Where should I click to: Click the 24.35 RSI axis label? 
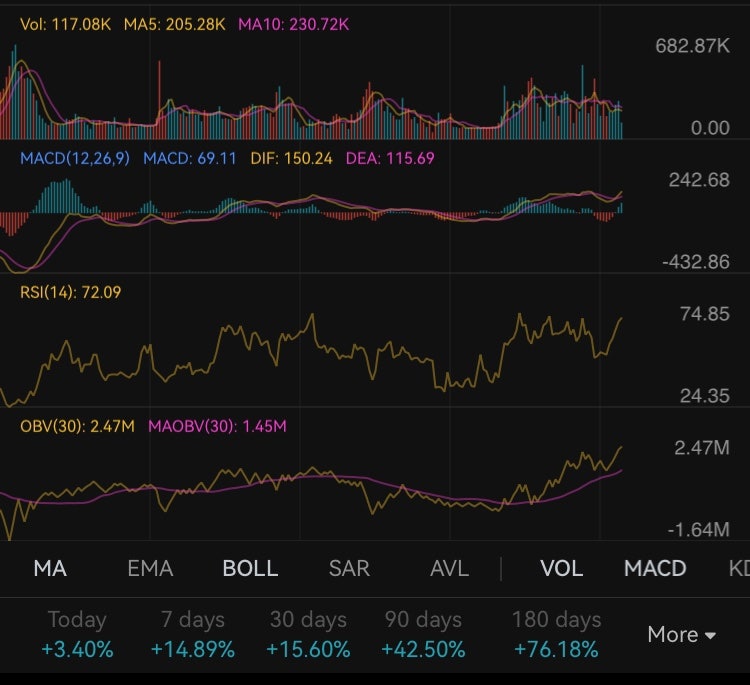coord(705,396)
